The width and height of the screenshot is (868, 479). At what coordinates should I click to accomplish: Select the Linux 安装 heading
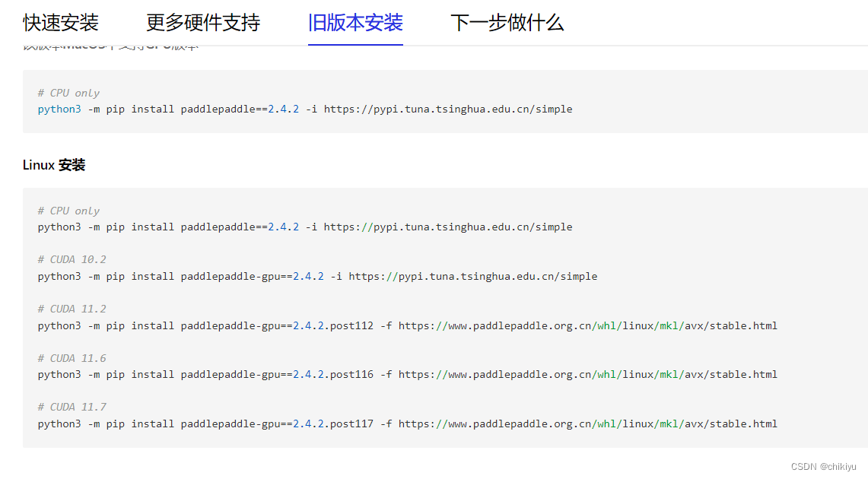click(x=53, y=164)
